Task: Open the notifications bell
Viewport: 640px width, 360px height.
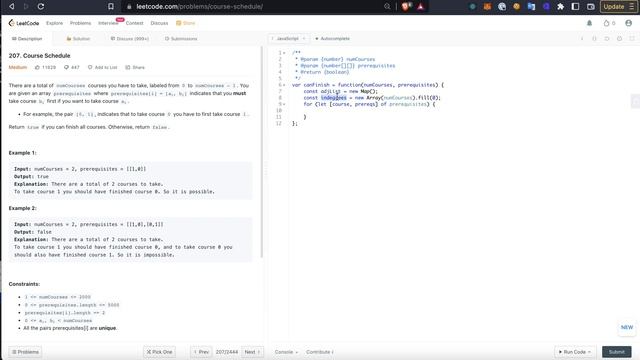Action: pos(589,23)
